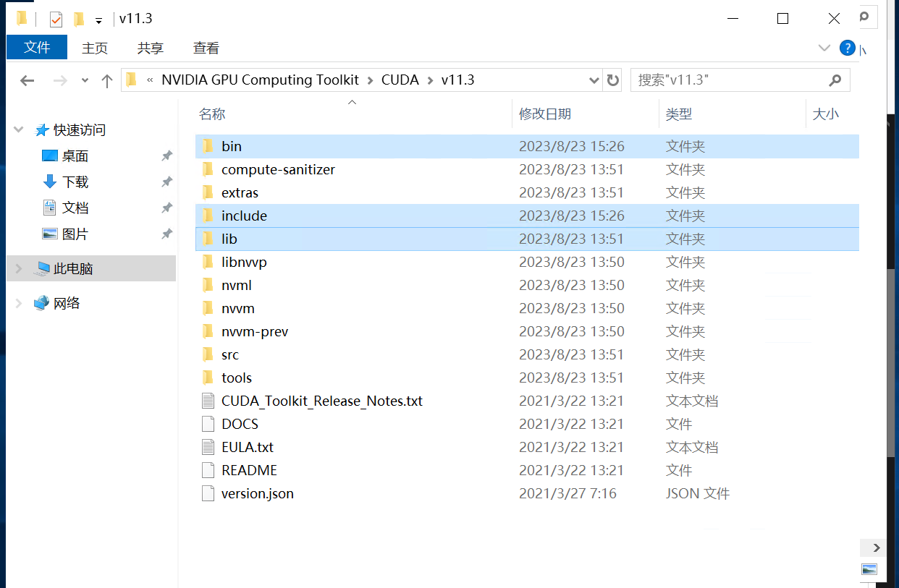
Task: Open the 文件 menu
Action: [x=36, y=48]
